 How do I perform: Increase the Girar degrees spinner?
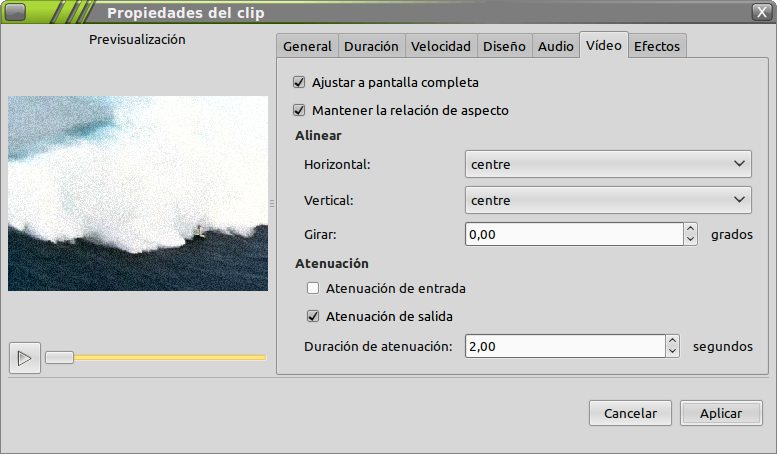point(690,228)
